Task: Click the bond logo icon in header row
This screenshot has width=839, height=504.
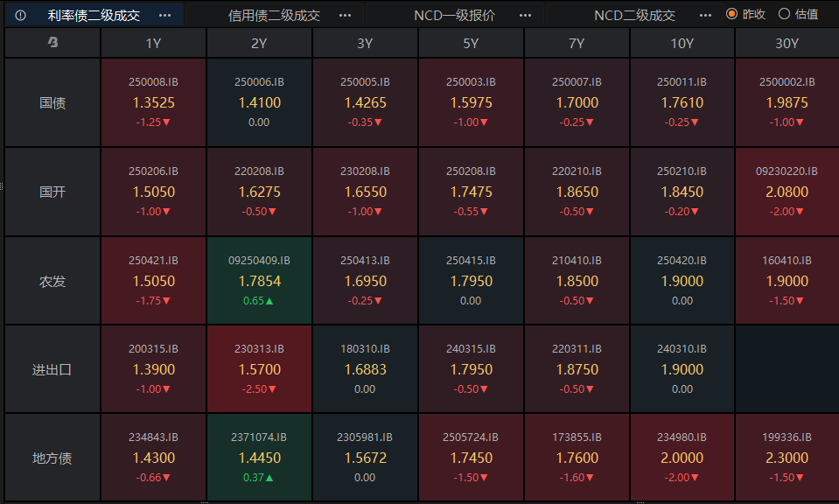Action: coord(52,43)
